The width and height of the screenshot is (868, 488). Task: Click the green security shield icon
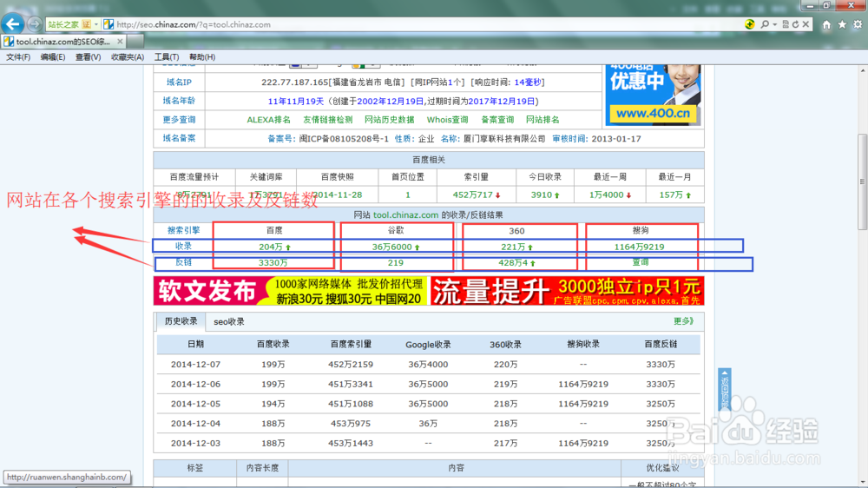[x=750, y=24]
